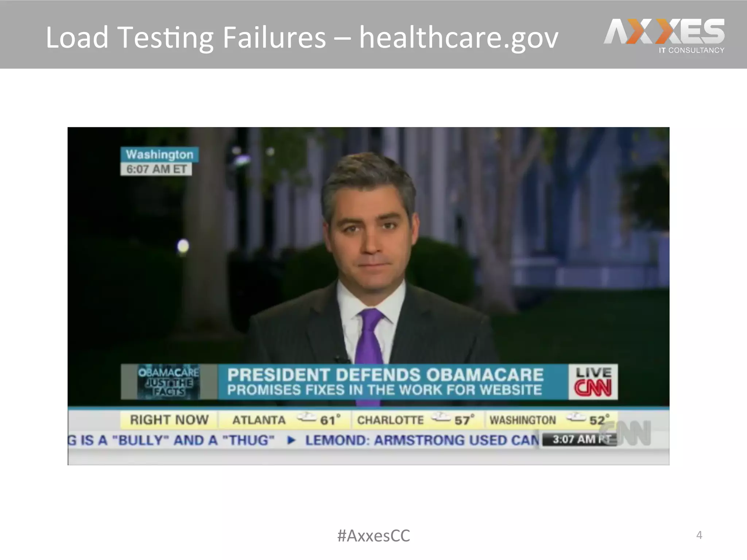
Task: Click the blue ticker arrow before LEMOND
Action: 291,440
